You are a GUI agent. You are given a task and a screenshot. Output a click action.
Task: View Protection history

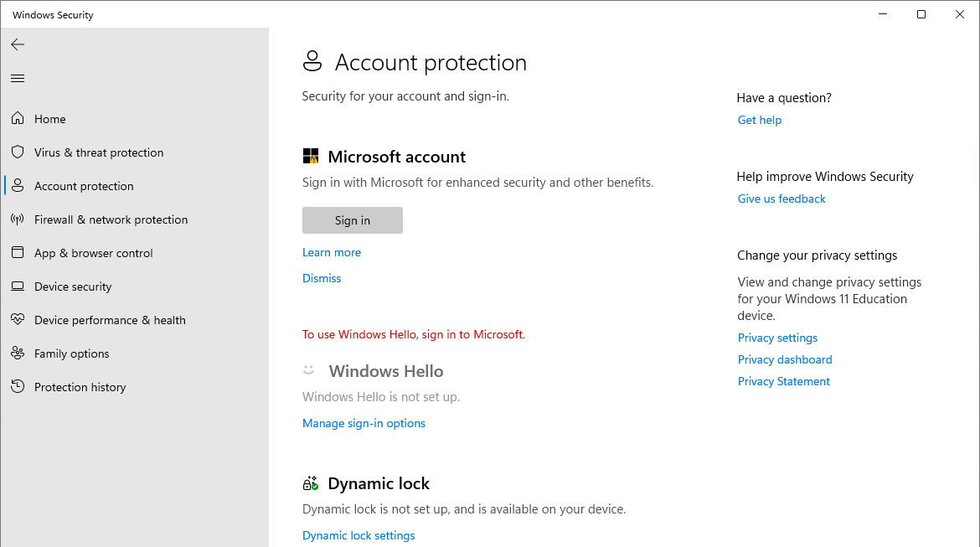80,386
